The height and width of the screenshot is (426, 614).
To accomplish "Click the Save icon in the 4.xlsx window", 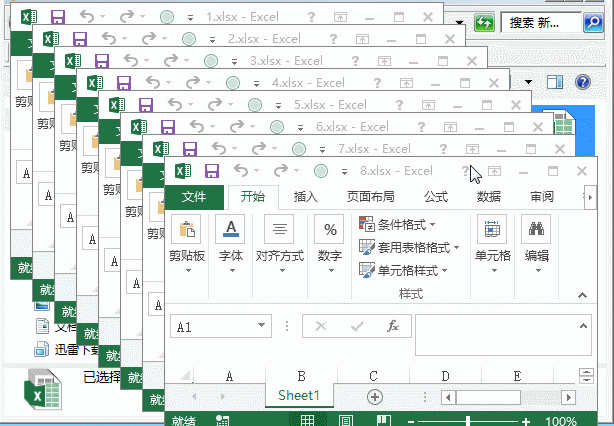I will pos(124,83).
